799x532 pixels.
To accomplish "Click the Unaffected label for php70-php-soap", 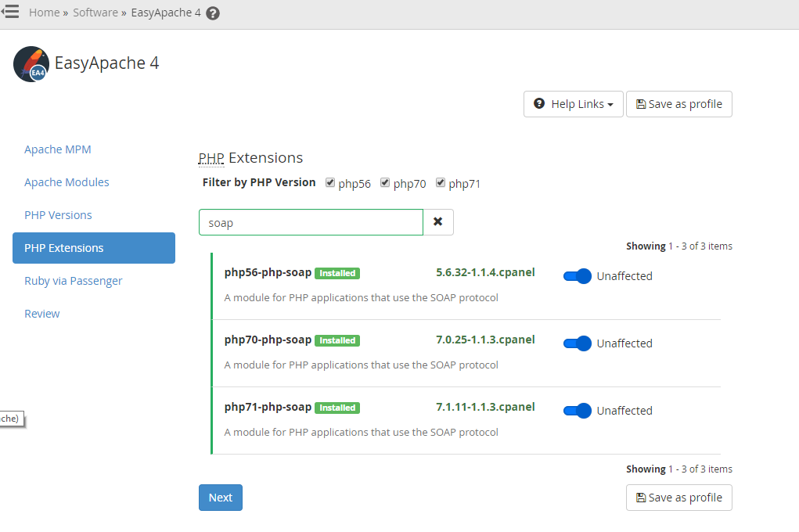I will [x=624, y=343].
